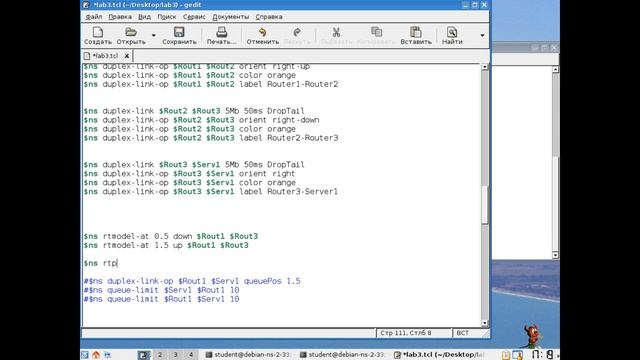The width and height of the screenshot is (640, 360).
Task: Click '$Rout2 $Rout3 5Mb 50ms DropTail' line
Action: pos(194,111)
